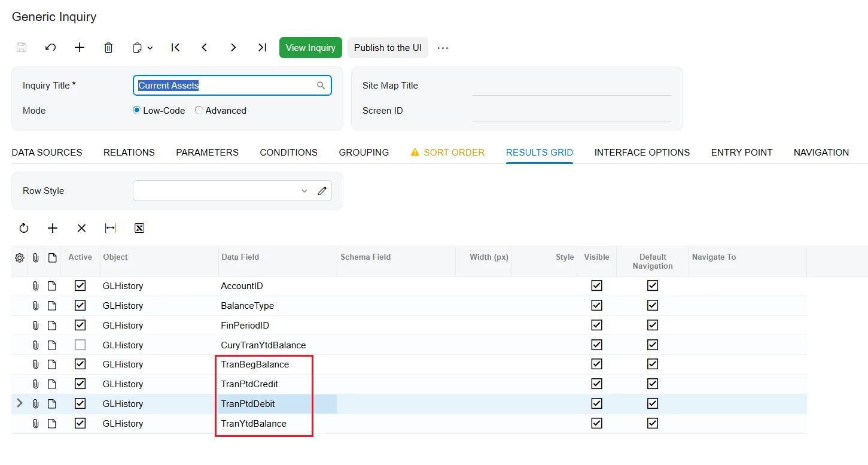Image resolution: width=868 pixels, height=465 pixels.
Task: Click the Fit to Screen column width icon
Action: coord(110,228)
